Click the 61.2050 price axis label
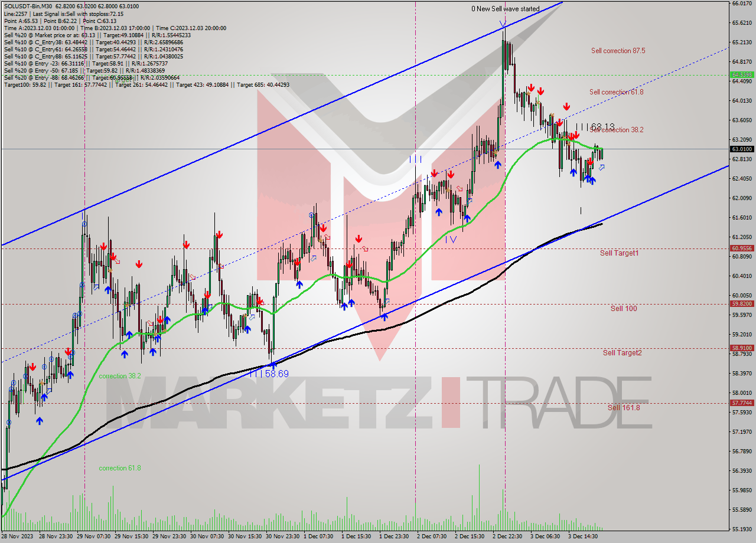The width and height of the screenshot is (756, 543). pos(742,237)
